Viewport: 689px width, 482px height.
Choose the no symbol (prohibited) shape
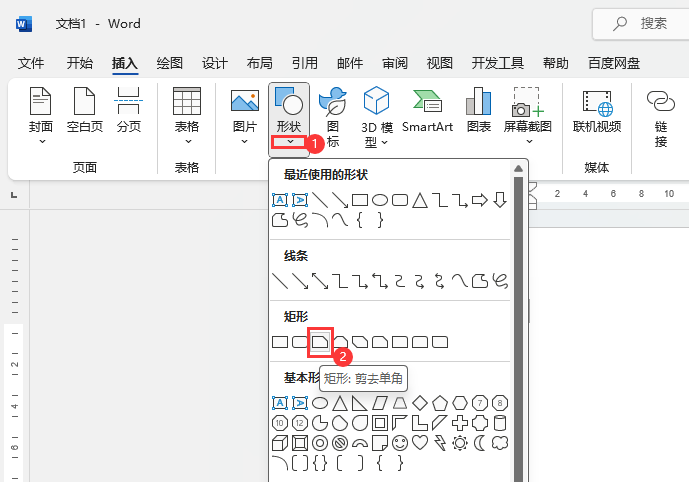340,443
